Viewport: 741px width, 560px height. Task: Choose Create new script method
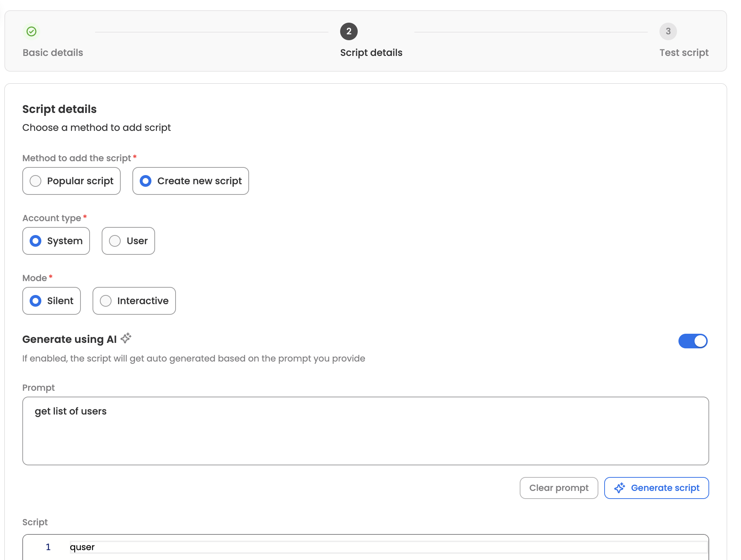(x=146, y=181)
